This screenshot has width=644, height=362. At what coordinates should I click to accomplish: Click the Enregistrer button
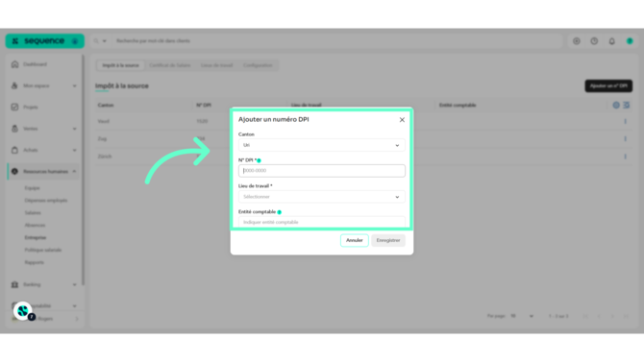(388, 240)
